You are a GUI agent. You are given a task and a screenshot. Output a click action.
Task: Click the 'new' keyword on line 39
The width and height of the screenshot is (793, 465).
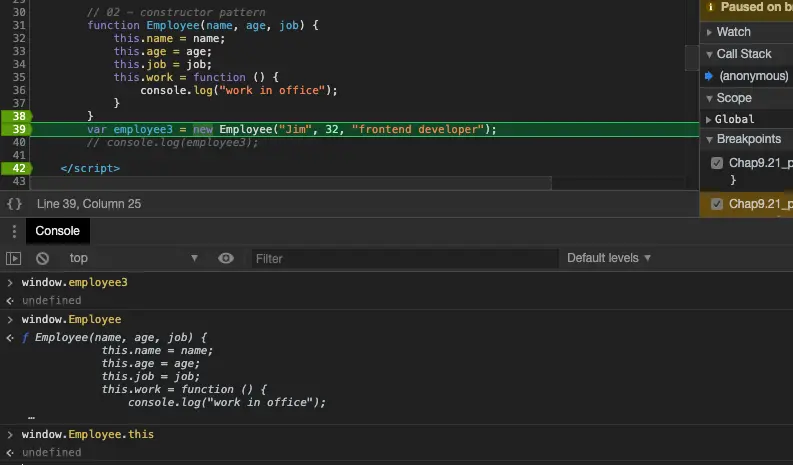(x=203, y=129)
